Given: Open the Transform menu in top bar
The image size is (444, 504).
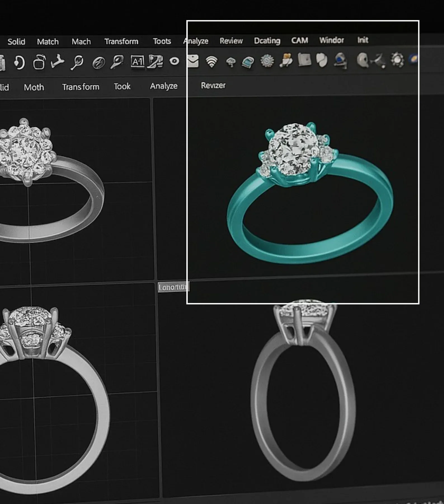Looking at the screenshot, I should (121, 41).
